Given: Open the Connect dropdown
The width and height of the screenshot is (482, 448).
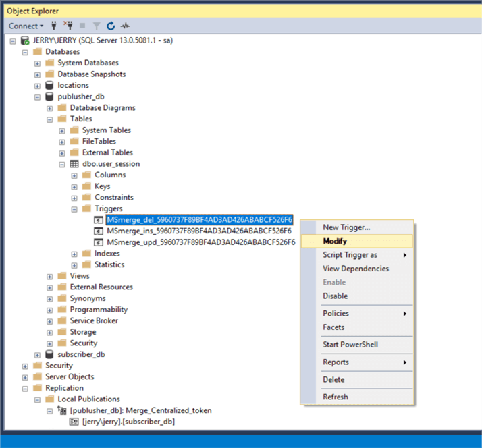Looking at the screenshot, I should 26,26.
